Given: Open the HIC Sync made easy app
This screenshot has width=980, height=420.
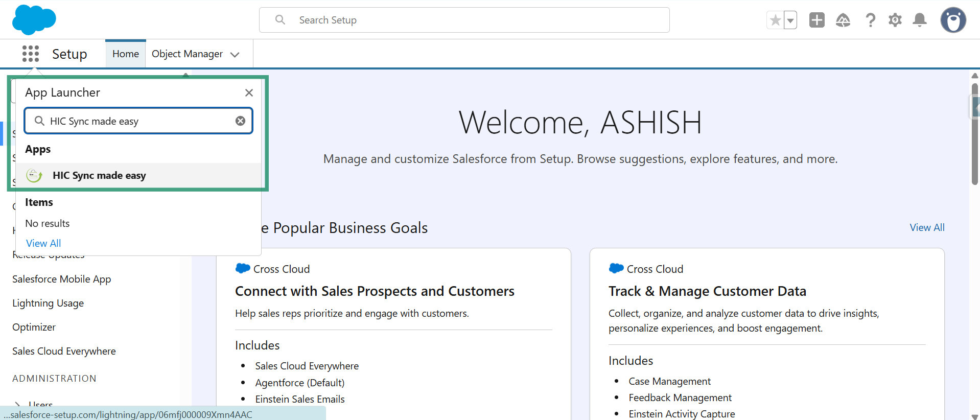Looking at the screenshot, I should 99,176.
